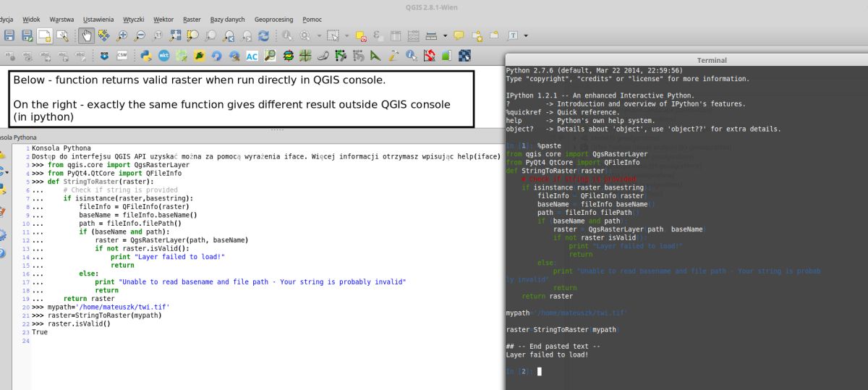
Task: Open the Select features dropdown arrow
Action: 347,35
